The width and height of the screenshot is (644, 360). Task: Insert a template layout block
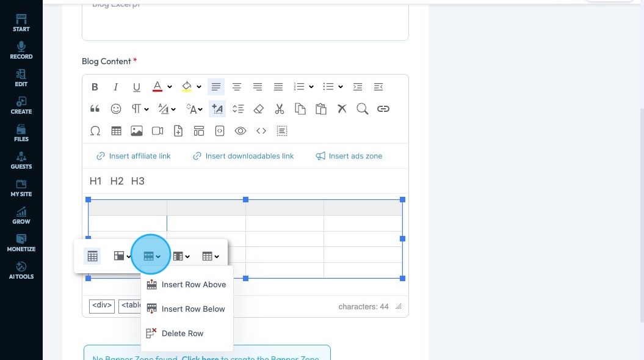[x=199, y=131]
